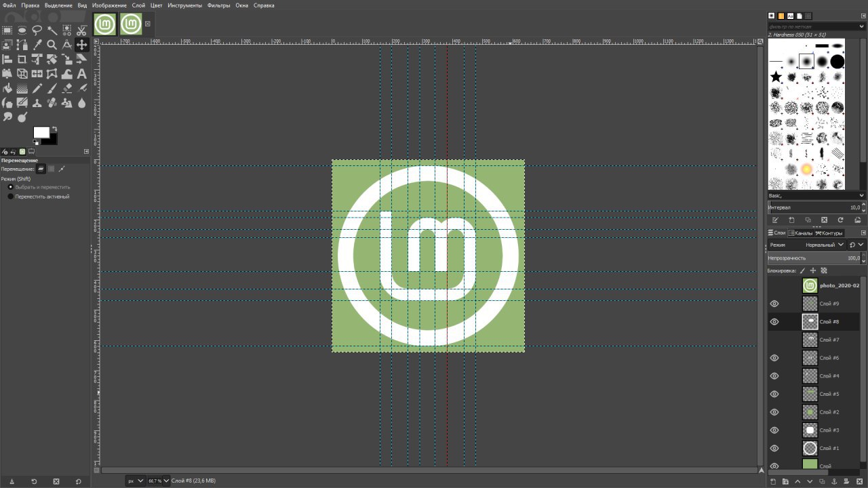The width and height of the screenshot is (868, 488).
Task: Hide layer Слой #2
Action: [774, 412]
